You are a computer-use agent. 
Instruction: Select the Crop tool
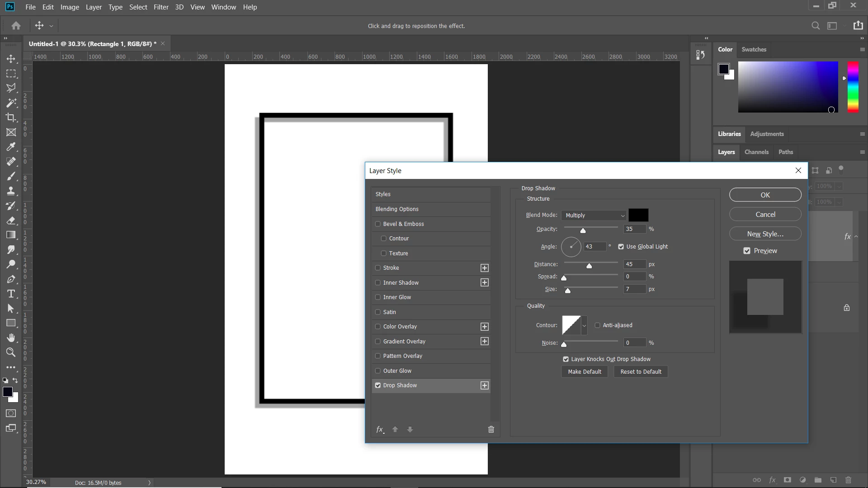[11, 117]
